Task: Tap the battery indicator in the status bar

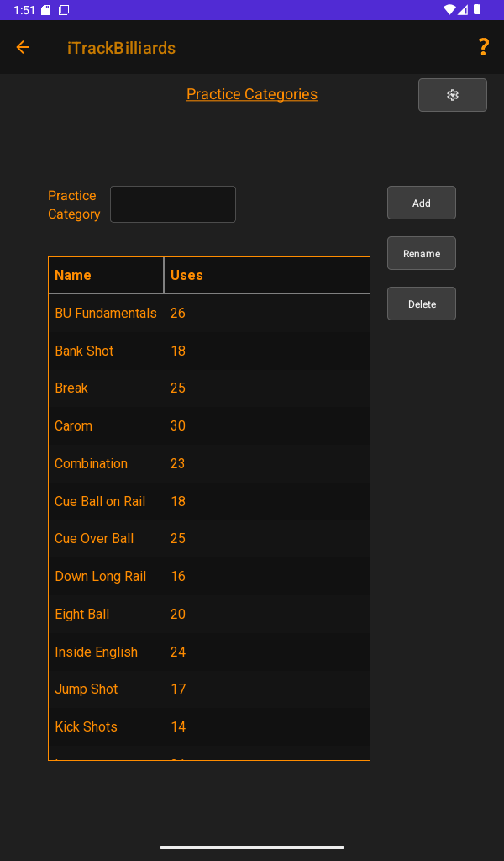Action: 476,9
